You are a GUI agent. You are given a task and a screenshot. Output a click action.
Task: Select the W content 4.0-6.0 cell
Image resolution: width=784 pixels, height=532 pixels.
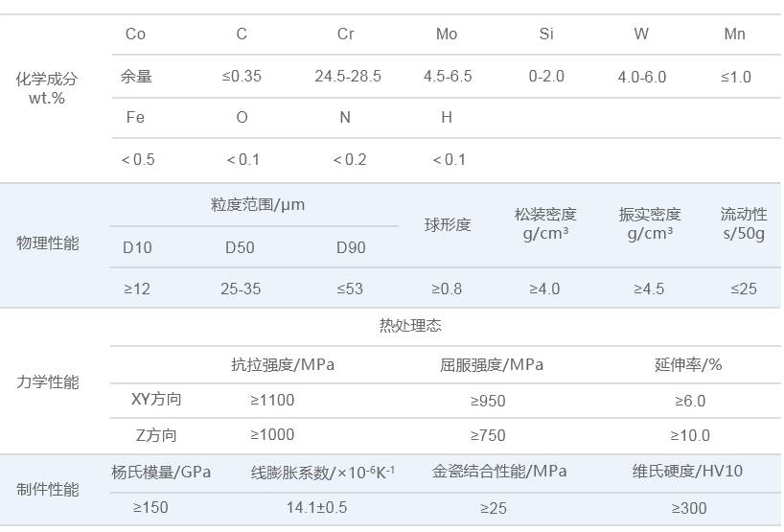pyautogui.click(x=641, y=77)
